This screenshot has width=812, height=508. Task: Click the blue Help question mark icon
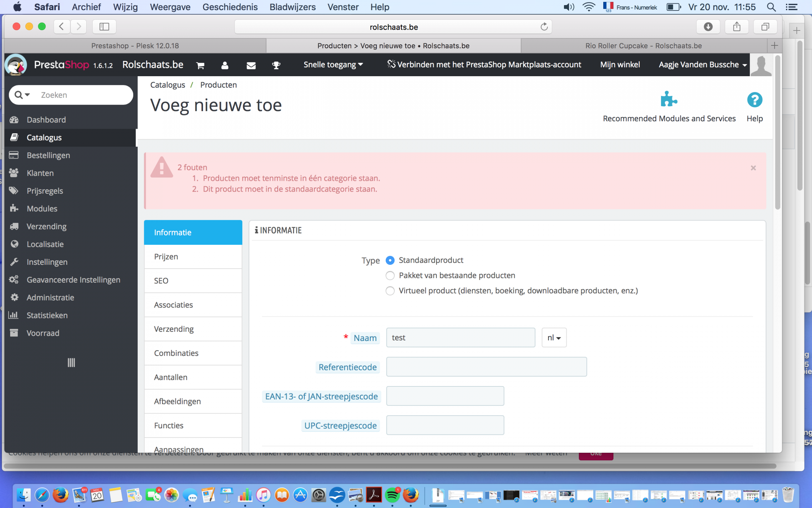(754, 100)
